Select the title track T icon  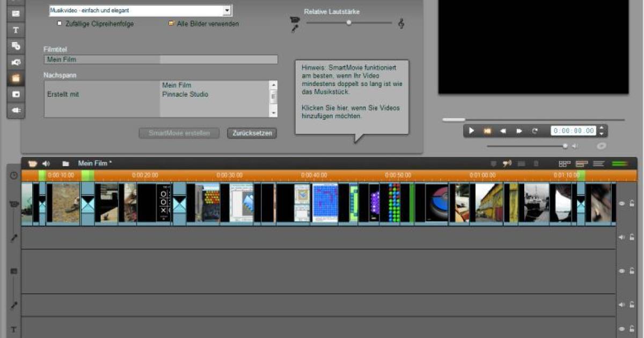point(14,329)
